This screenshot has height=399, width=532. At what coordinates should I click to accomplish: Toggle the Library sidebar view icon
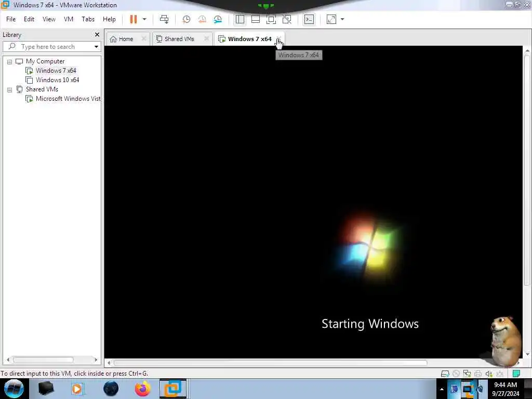pyautogui.click(x=240, y=19)
